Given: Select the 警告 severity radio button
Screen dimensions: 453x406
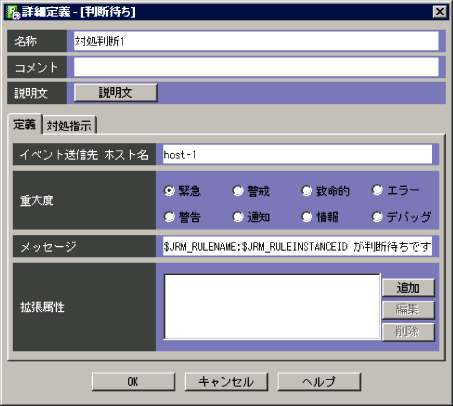Looking at the screenshot, I should coord(169,217).
